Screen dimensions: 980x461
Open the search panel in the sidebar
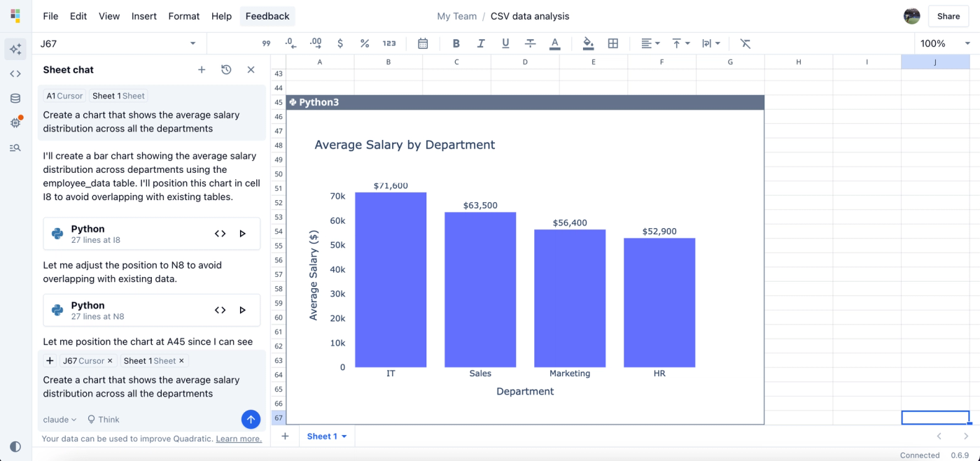pyautogui.click(x=15, y=148)
